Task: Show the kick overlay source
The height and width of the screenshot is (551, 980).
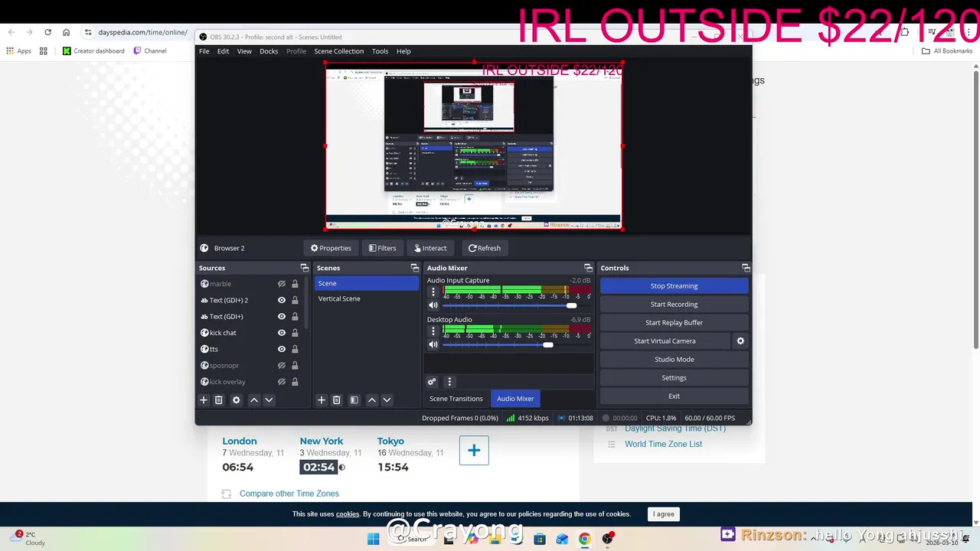Action: 282,381
